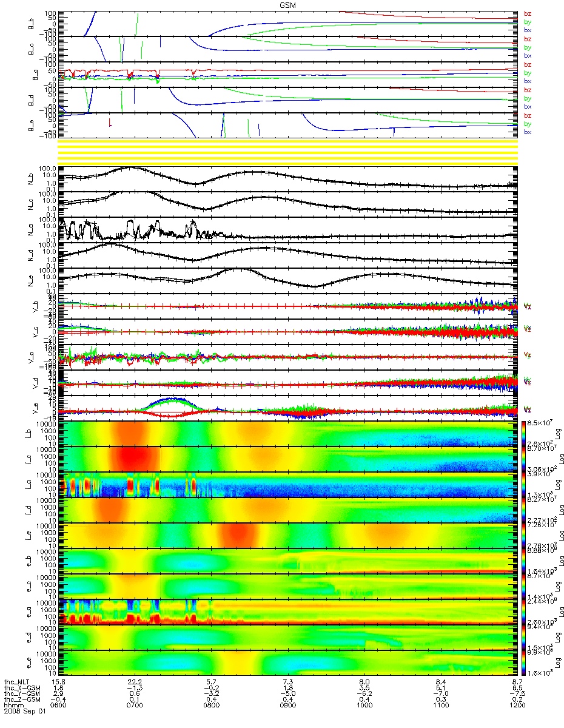
Task: Select the bx legend label of B_a panel
Action: click(x=528, y=81)
